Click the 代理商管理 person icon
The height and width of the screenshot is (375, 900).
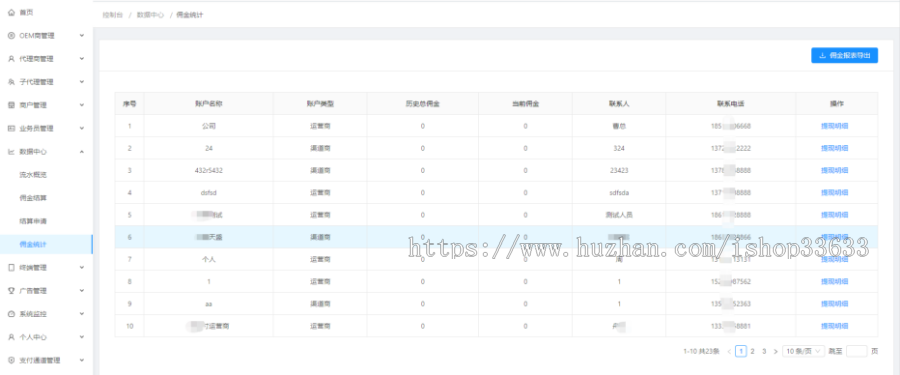(x=11, y=59)
